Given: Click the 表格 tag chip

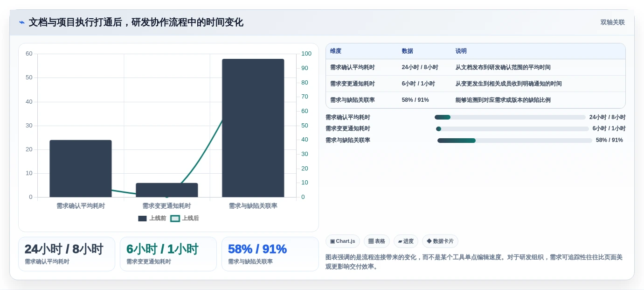Looking at the screenshot, I should pyautogui.click(x=377, y=241).
